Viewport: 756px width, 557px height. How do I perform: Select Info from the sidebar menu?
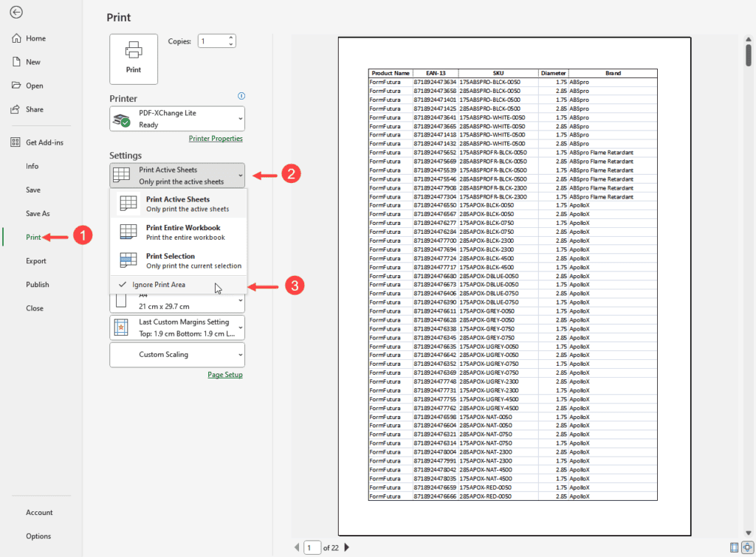click(x=32, y=166)
